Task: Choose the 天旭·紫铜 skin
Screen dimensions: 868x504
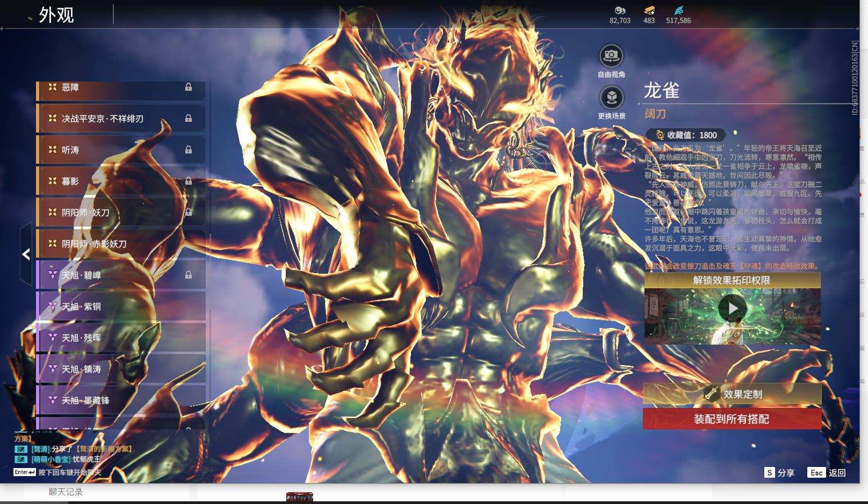Action: point(121,306)
